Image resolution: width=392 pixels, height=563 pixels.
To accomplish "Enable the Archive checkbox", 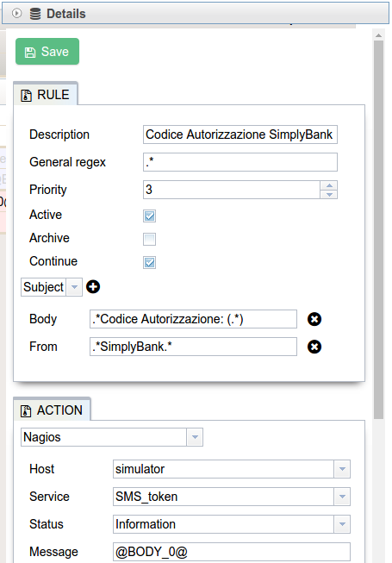I will coord(149,239).
